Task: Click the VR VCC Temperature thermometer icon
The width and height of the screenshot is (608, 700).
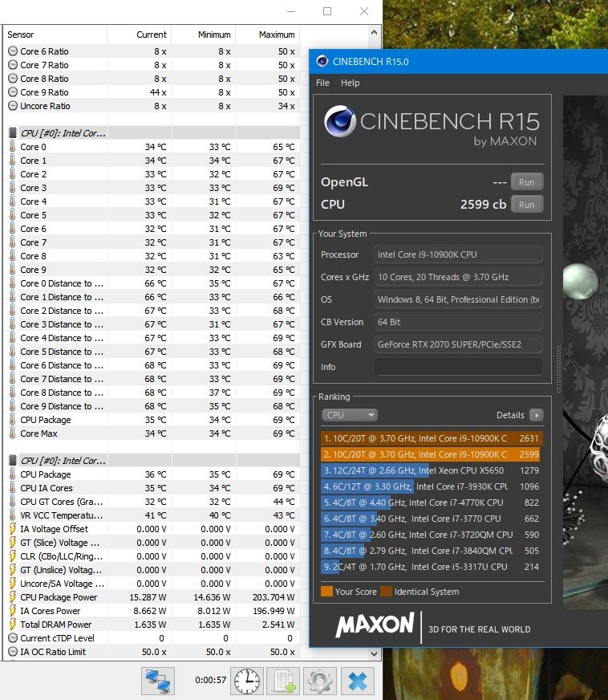Action: pyautogui.click(x=13, y=515)
